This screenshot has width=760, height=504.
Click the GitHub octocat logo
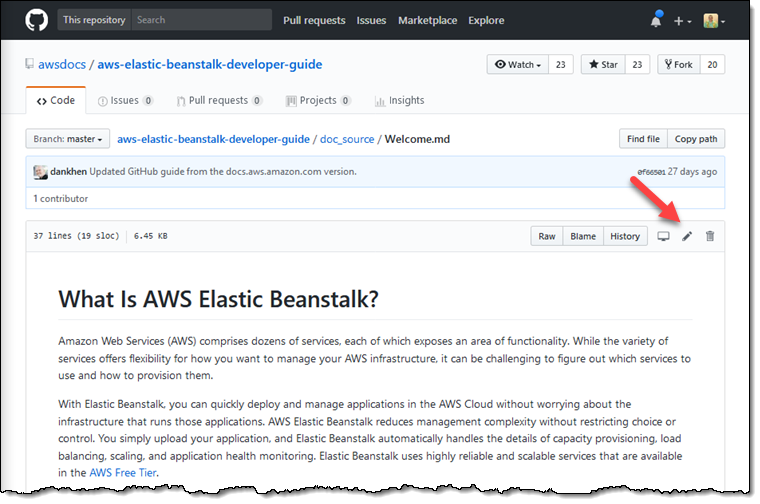pos(36,20)
